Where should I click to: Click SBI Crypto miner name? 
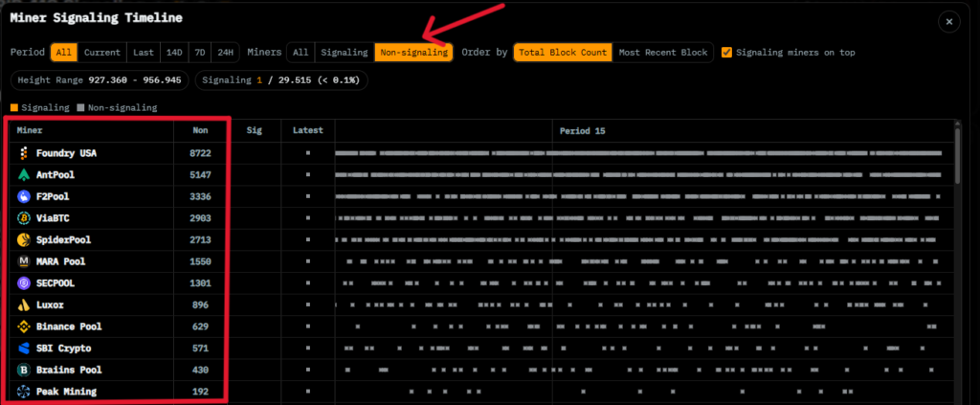(x=64, y=349)
